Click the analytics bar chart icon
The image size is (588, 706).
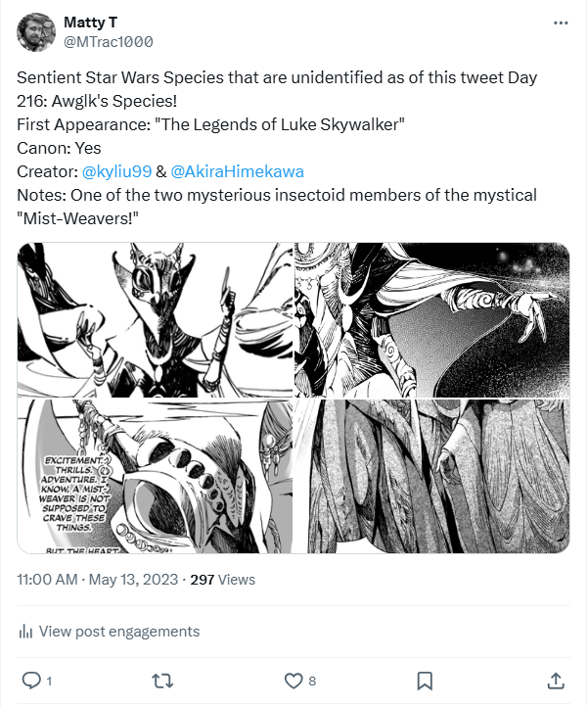coord(26,631)
